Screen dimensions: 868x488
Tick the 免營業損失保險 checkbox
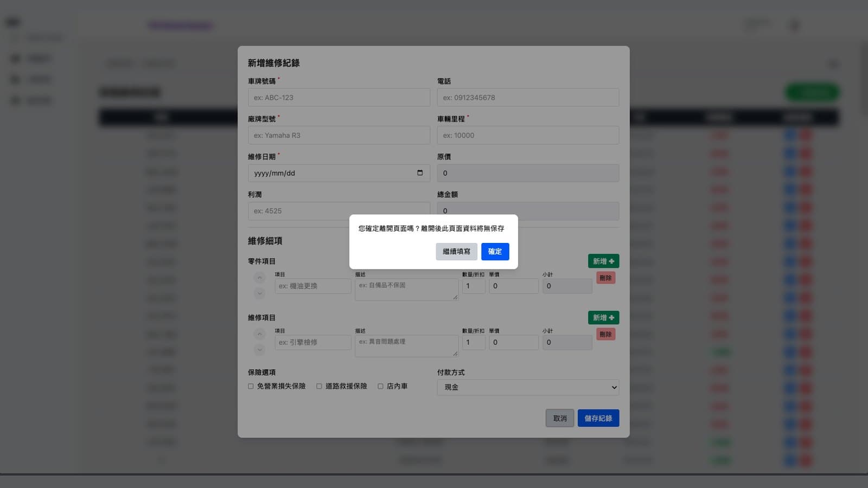pos(251,387)
